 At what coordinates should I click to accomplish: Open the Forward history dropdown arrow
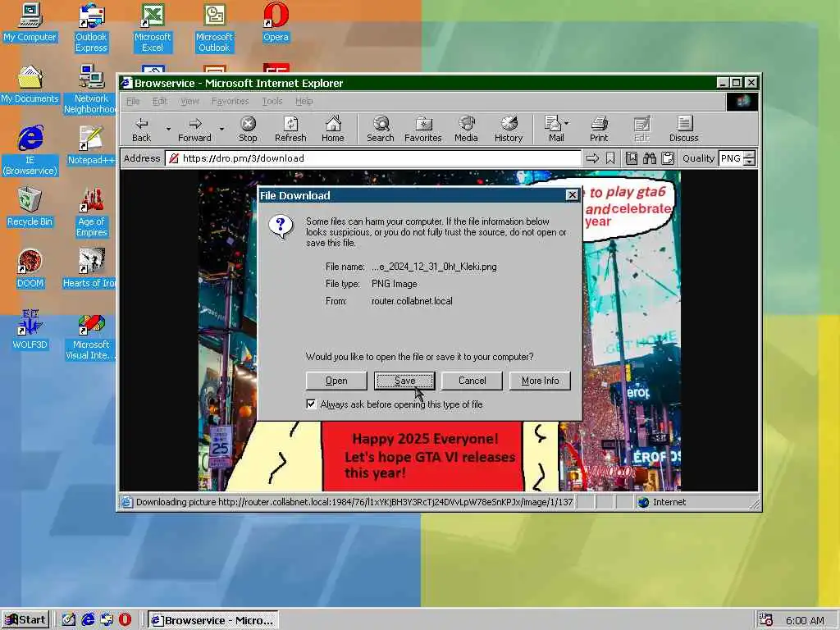(221, 129)
